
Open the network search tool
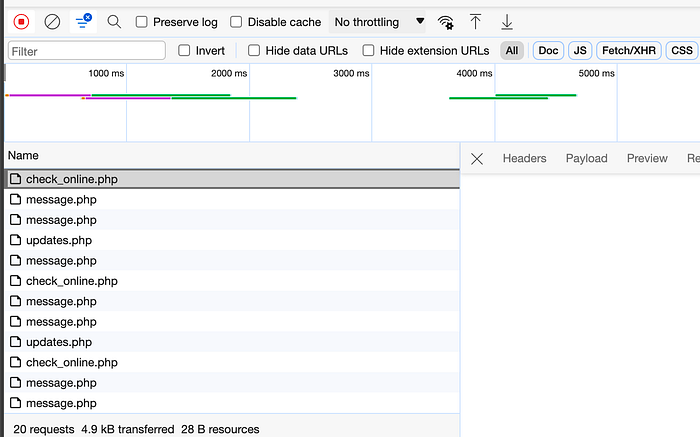(x=114, y=21)
